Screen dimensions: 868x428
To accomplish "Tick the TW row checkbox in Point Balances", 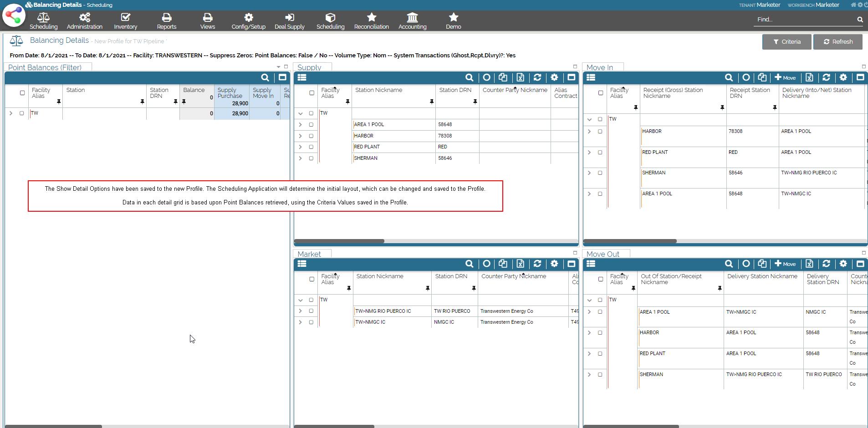I will pos(21,113).
